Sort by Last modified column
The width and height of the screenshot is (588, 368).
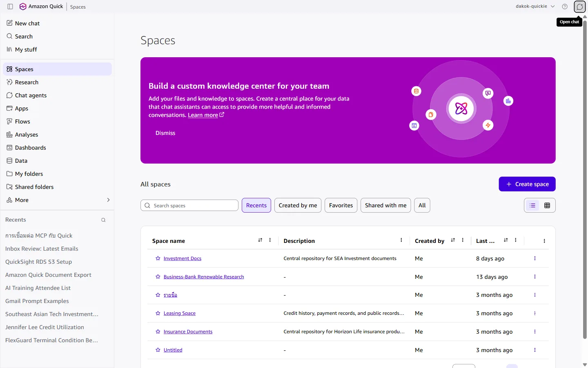(x=506, y=240)
